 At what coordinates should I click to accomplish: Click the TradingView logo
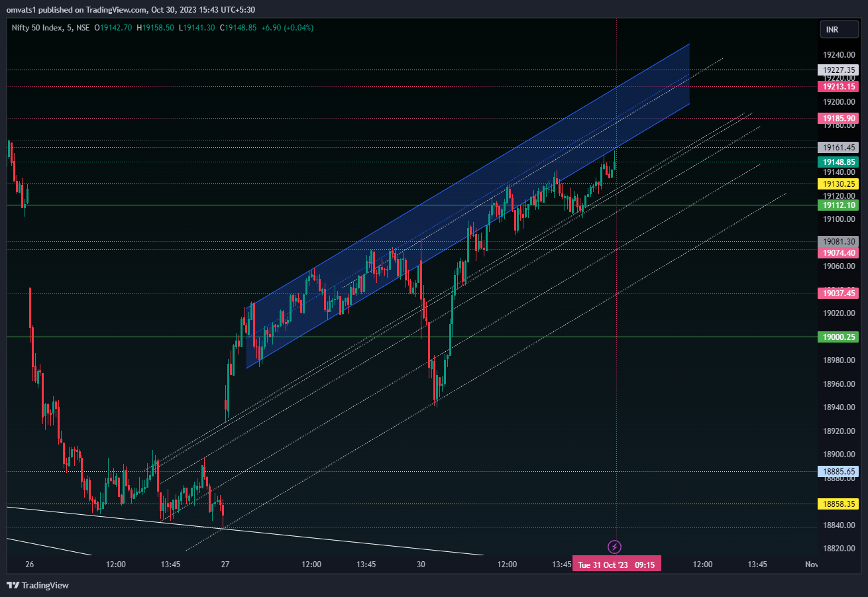click(x=38, y=585)
